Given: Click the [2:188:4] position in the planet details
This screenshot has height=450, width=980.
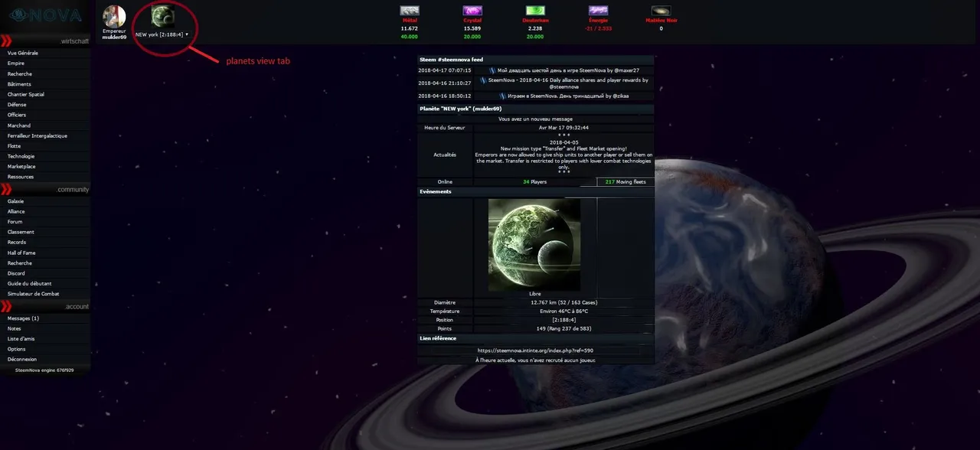Looking at the screenshot, I should coord(563,320).
